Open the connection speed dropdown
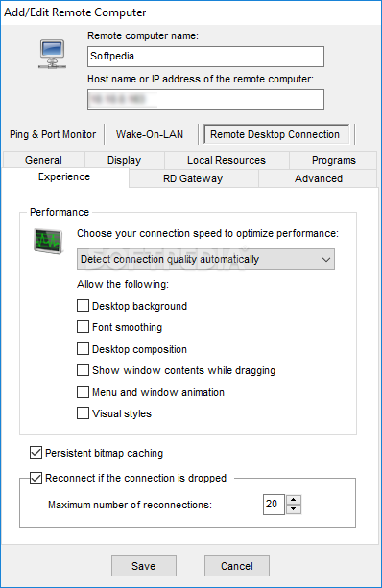Image resolution: width=382 pixels, height=588 pixels. (205, 259)
